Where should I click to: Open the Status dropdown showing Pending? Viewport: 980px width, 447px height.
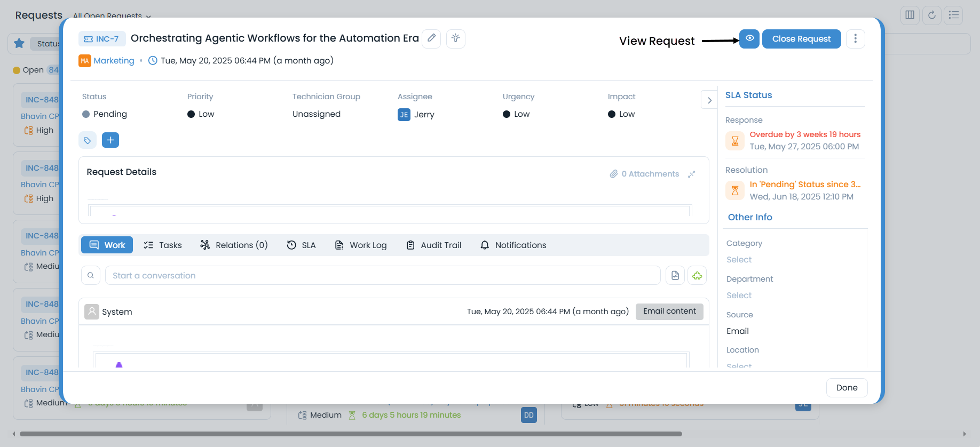(105, 114)
